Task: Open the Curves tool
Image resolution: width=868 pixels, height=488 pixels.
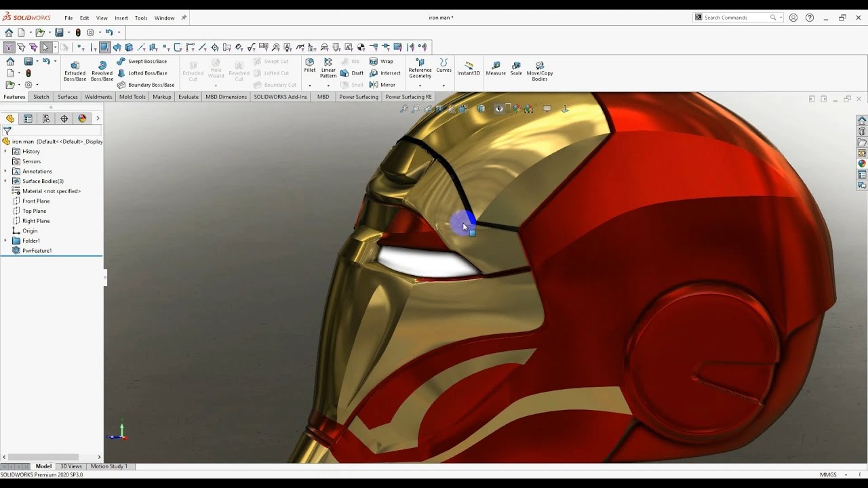Action: pos(443,66)
